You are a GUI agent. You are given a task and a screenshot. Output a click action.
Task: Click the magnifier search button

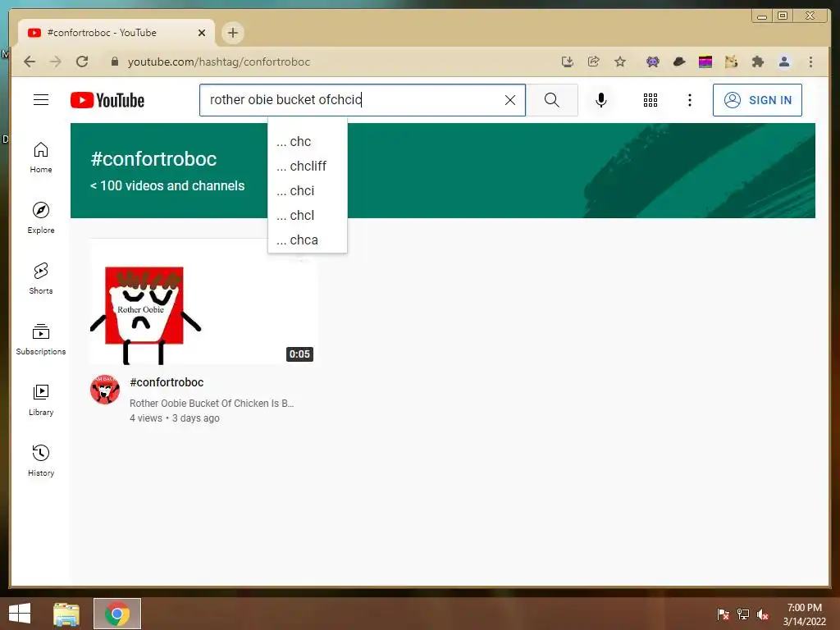coord(552,99)
